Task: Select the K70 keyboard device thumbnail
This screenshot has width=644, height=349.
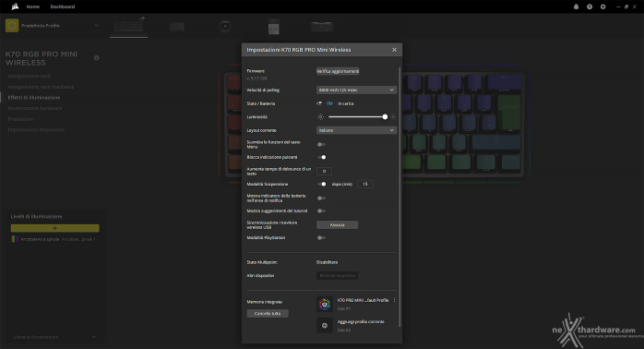Action: [128, 27]
